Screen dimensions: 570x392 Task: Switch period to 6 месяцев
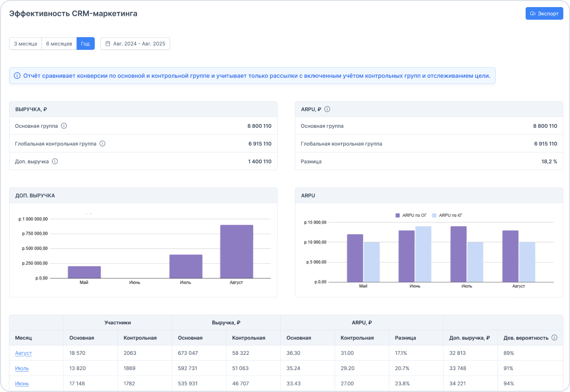coord(59,44)
